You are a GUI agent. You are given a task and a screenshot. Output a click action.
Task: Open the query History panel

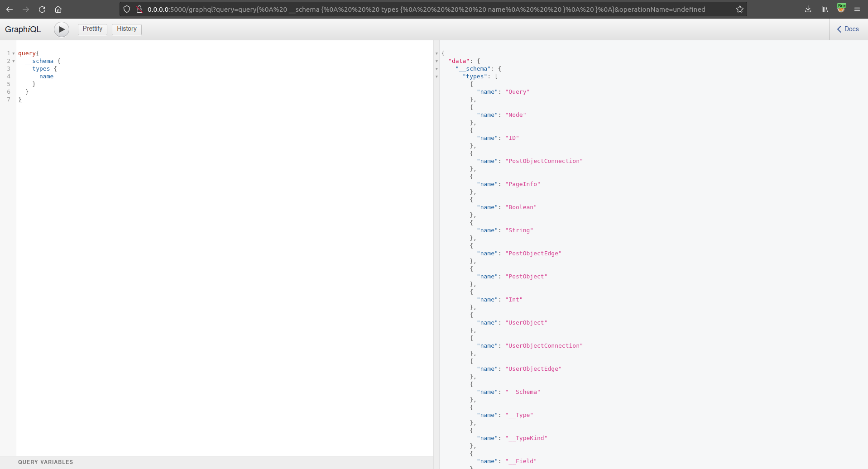pos(126,29)
